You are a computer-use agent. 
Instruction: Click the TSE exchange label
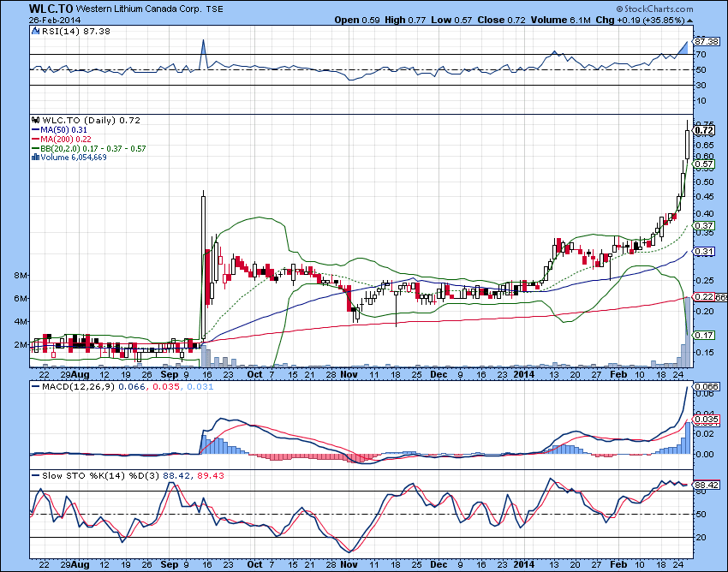click(214, 9)
